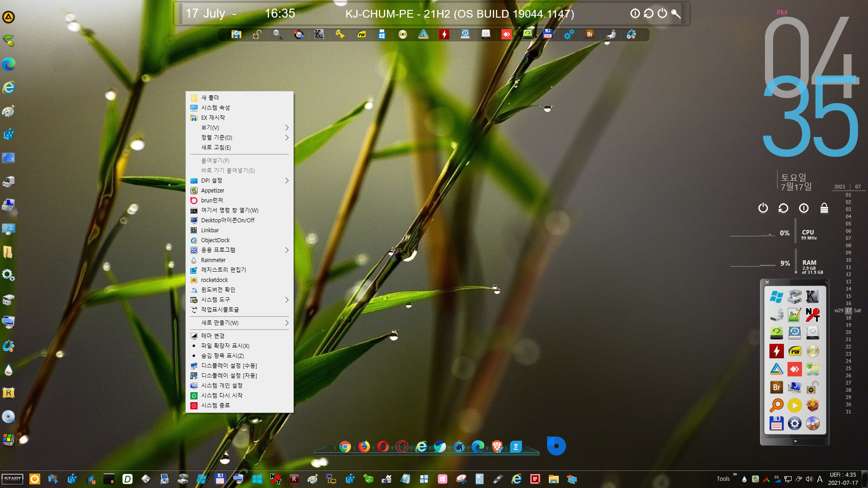Click the restart icon in top title bar
Viewport: 868px width, 488px height.
(649, 14)
